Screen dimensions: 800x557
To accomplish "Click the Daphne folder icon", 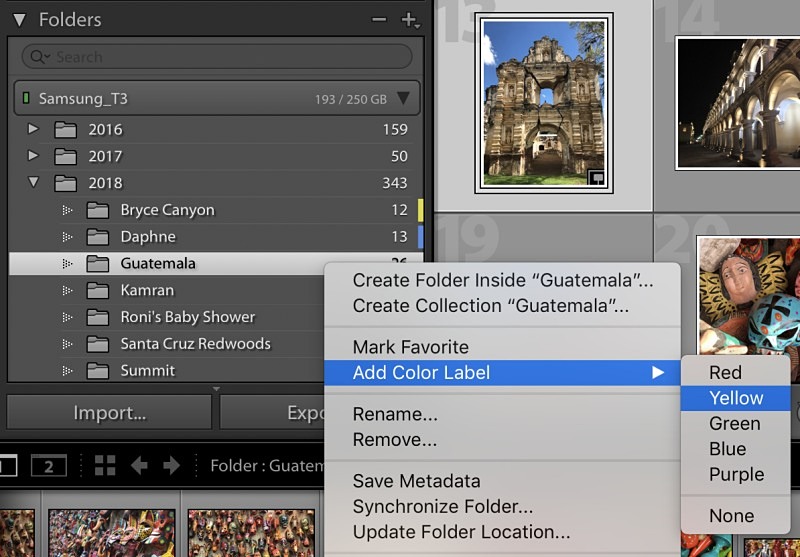I will point(97,237).
